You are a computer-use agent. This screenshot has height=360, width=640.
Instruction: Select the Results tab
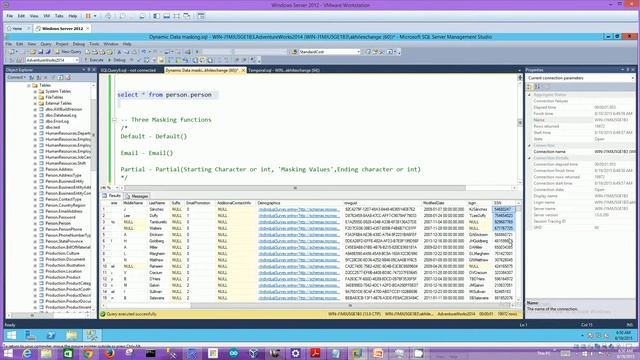click(111, 196)
